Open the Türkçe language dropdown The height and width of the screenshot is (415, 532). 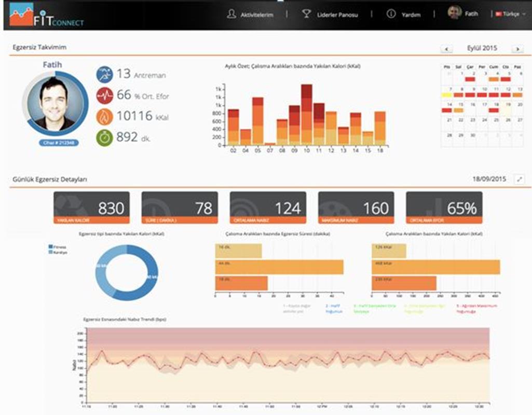(510, 14)
